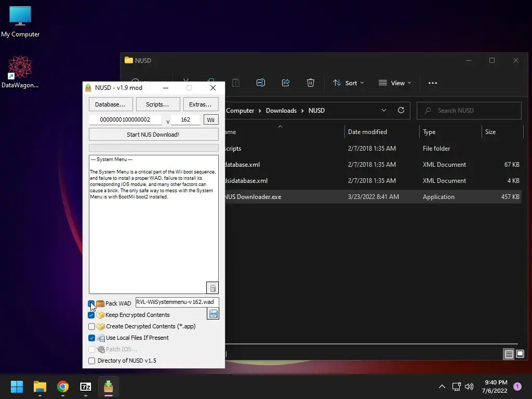Click the delete trash icon in Explorer toolbar
The width and height of the screenshot is (532, 399).
[x=311, y=83]
